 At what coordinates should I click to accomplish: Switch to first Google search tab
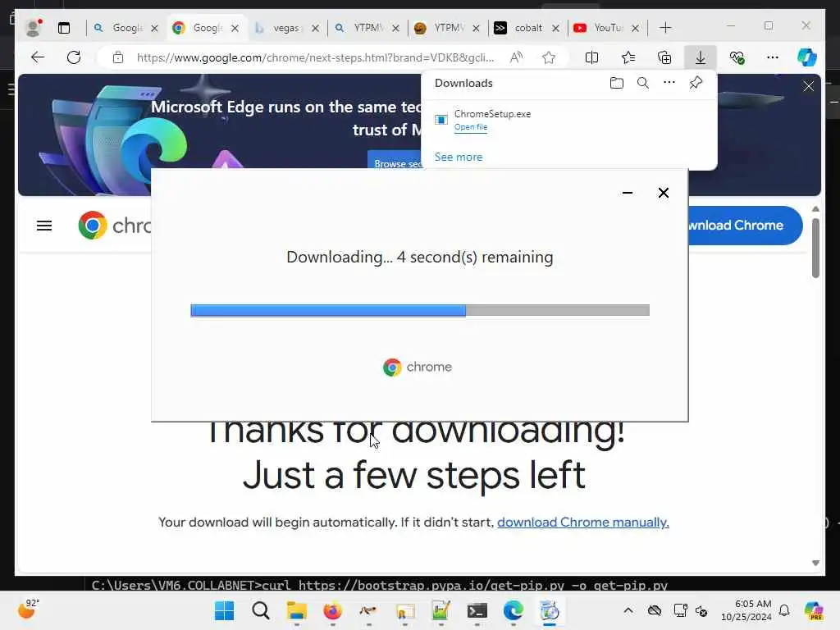126,28
